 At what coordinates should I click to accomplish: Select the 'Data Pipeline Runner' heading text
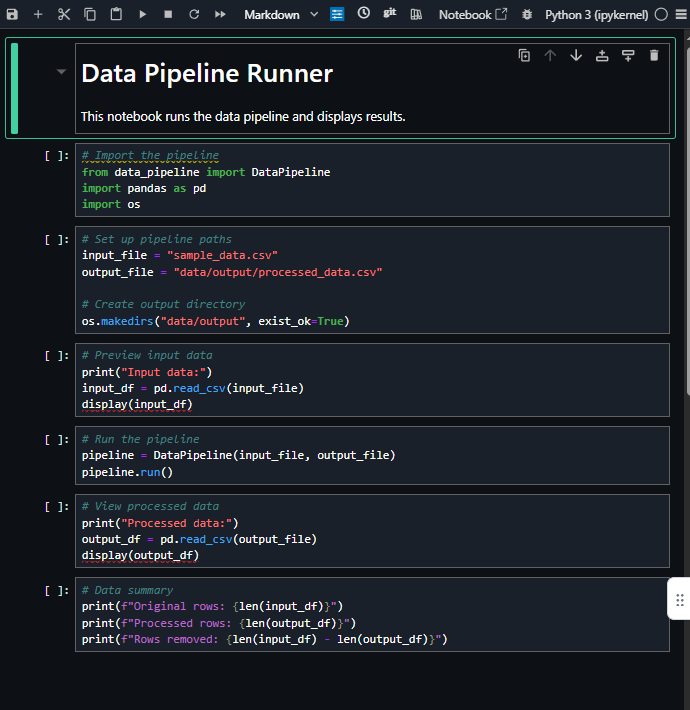click(207, 73)
